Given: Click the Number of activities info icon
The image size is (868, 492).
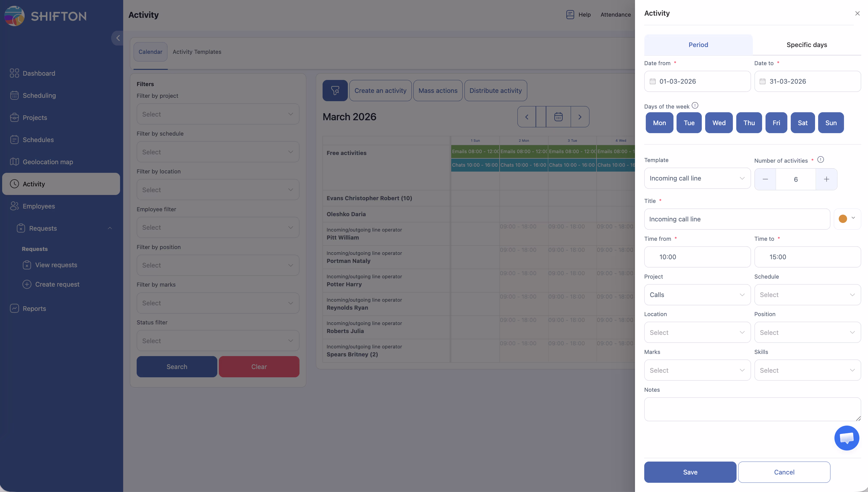Looking at the screenshot, I should pos(821,160).
